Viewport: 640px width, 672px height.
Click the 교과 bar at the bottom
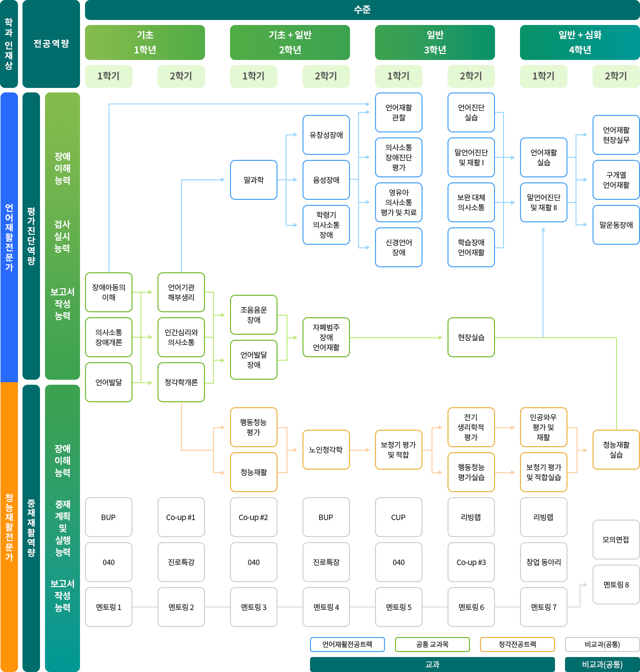pos(432,665)
